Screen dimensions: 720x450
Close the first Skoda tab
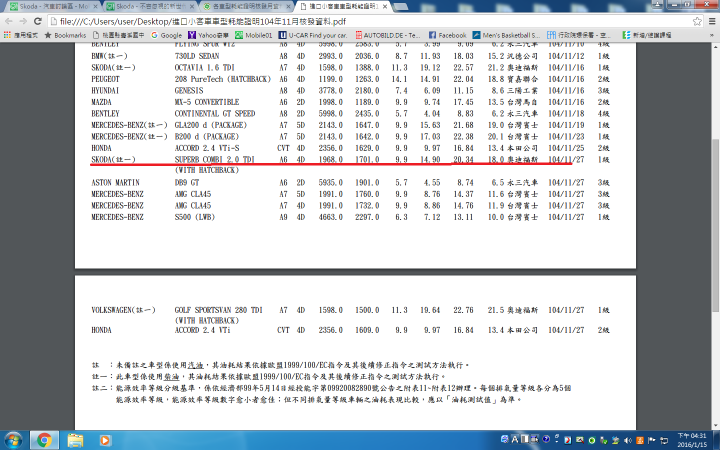tap(96, 6)
